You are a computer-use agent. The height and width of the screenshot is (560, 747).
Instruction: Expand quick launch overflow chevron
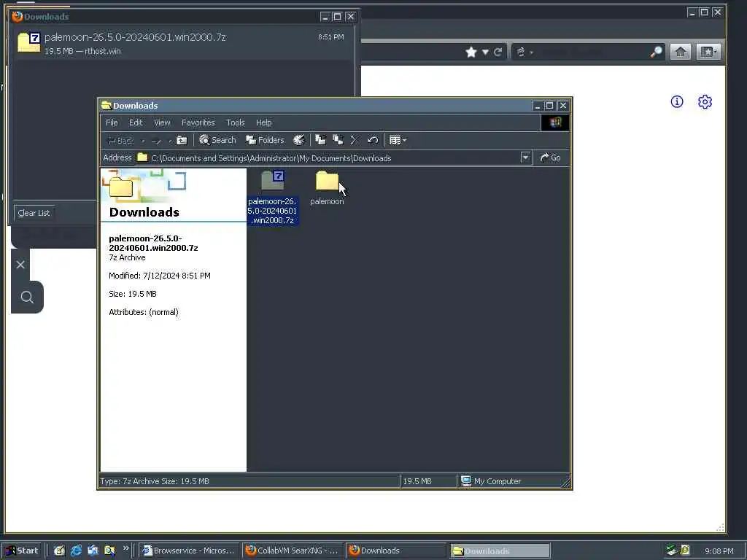click(x=125, y=548)
